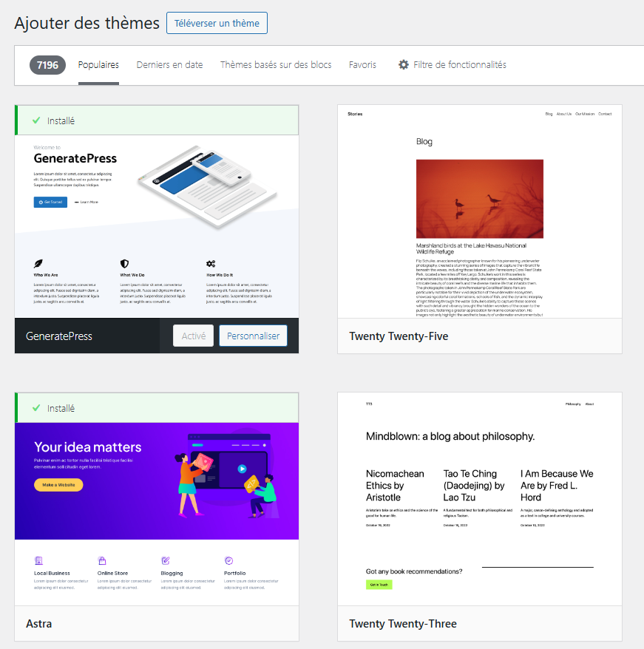Open the Astra theme preview thumbnail

click(157, 514)
